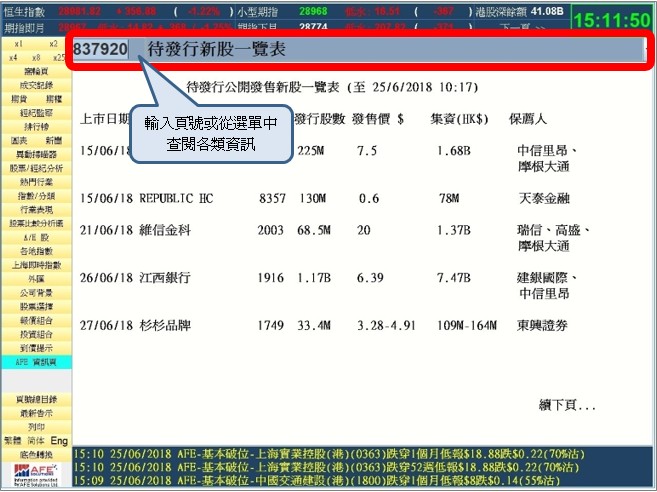657x492 pixels.
Task: Open 新聞 in the sidebar
Action: click(54, 140)
